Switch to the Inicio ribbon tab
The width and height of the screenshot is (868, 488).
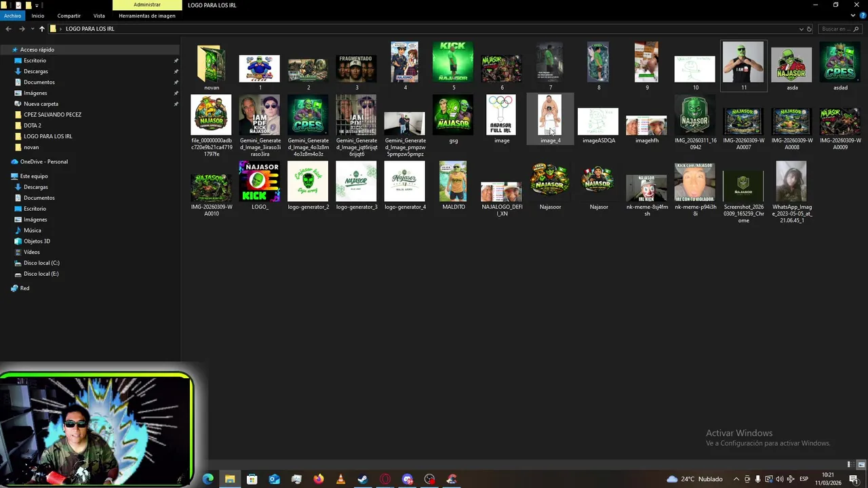tap(38, 16)
